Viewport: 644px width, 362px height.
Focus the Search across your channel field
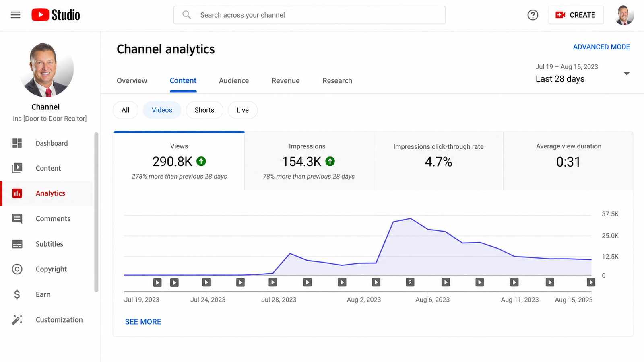coord(309,15)
